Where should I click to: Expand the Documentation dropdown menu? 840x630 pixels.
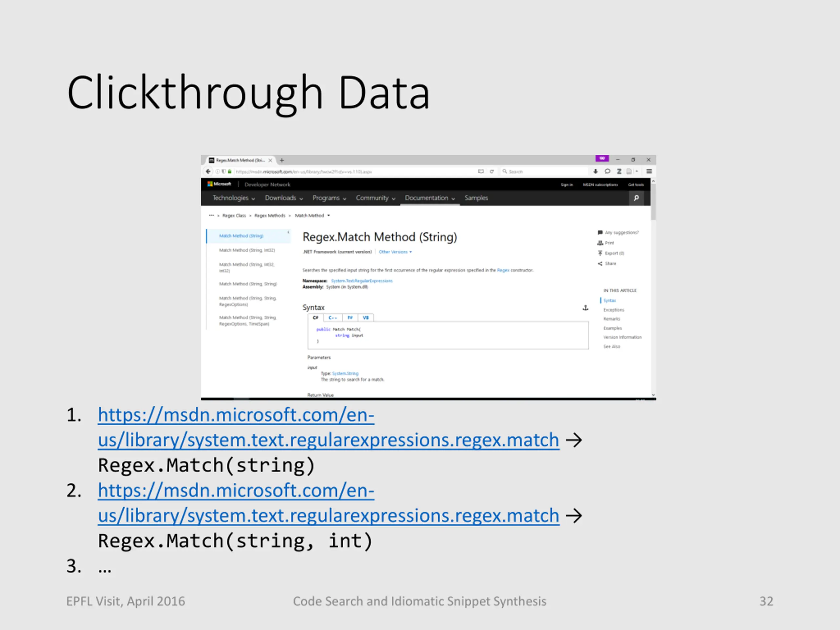click(x=430, y=198)
